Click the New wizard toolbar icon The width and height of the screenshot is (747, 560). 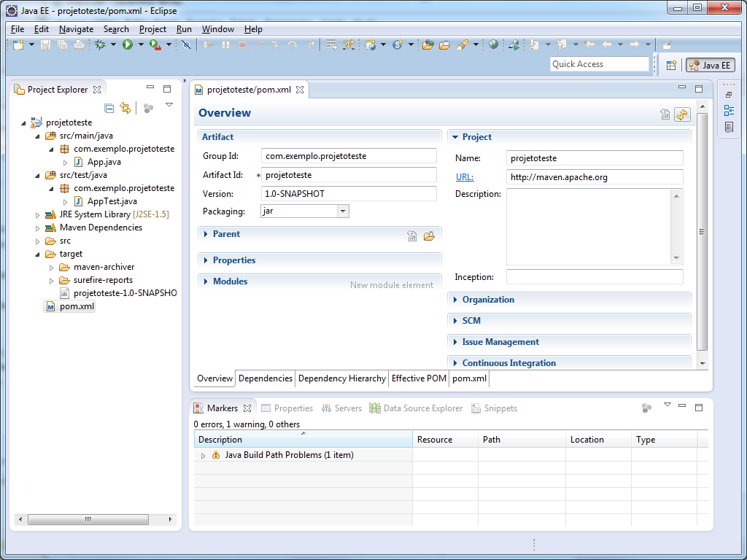pos(18,44)
